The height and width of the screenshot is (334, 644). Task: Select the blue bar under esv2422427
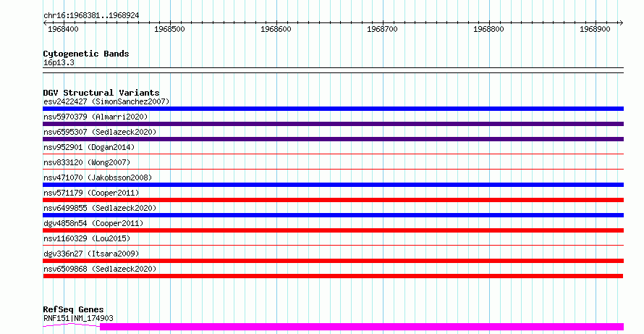[x=333, y=109]
